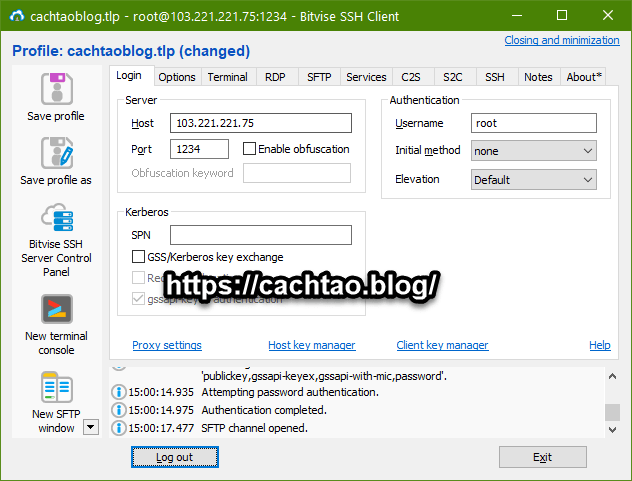
Task: Click log scrollbar up arrow
Action: 612,376
